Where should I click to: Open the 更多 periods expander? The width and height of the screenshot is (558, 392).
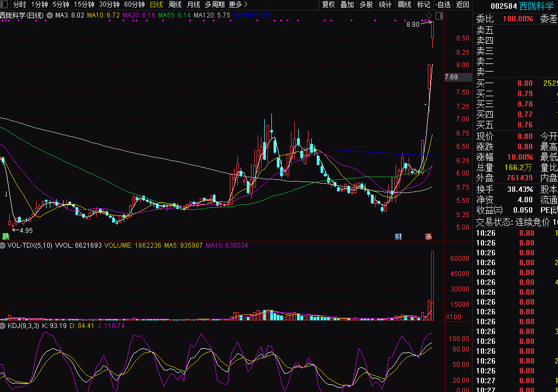238,4
